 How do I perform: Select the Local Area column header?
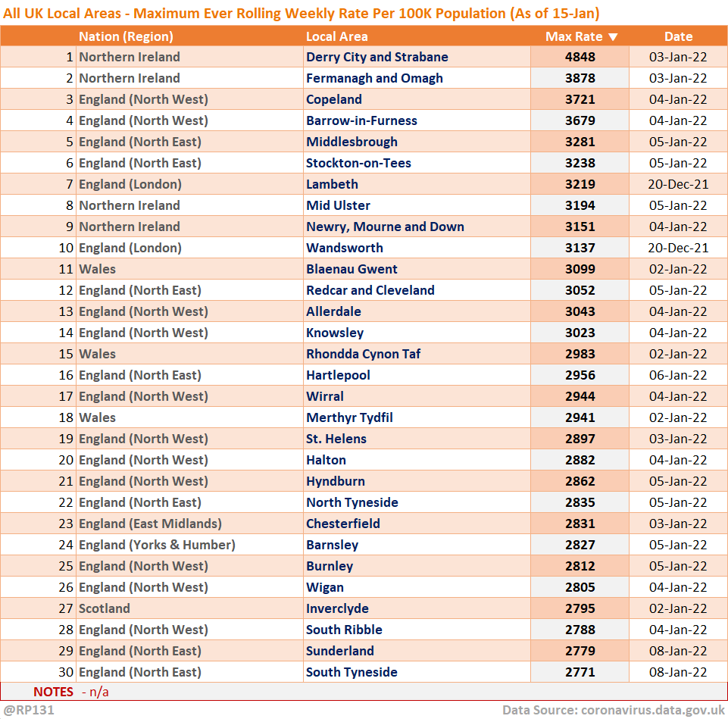(x=336, y=36)
